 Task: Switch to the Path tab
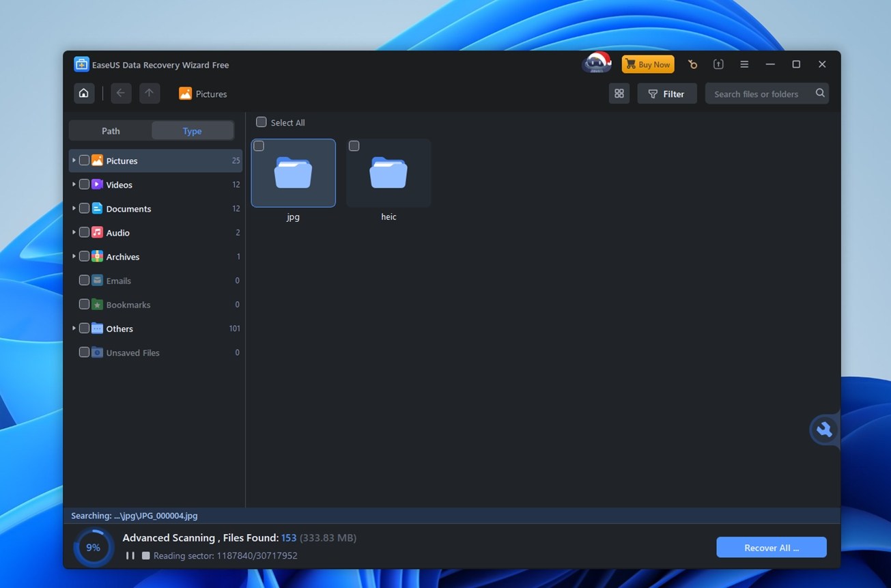coord(111,131)
